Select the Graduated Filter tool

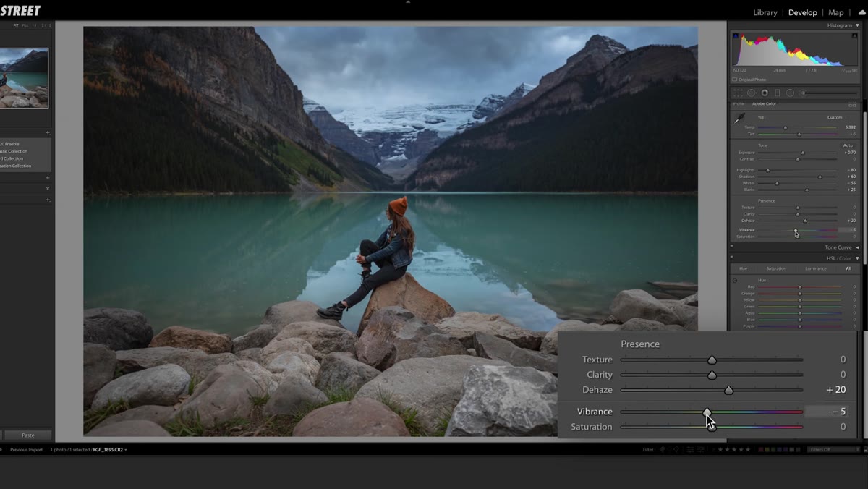coord(778,93)
